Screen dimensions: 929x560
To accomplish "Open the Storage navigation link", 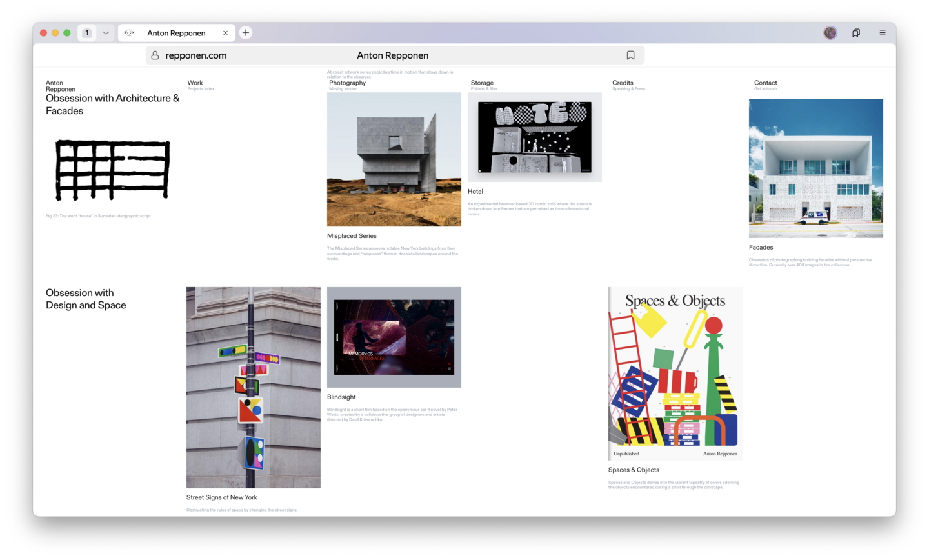I will [482, 83].
